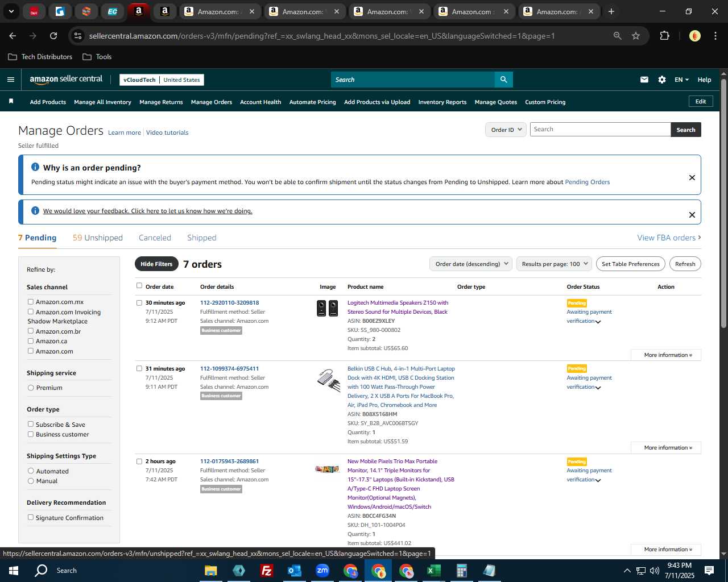Switch to the Shipped orders tab

click(x=202, y=238)
